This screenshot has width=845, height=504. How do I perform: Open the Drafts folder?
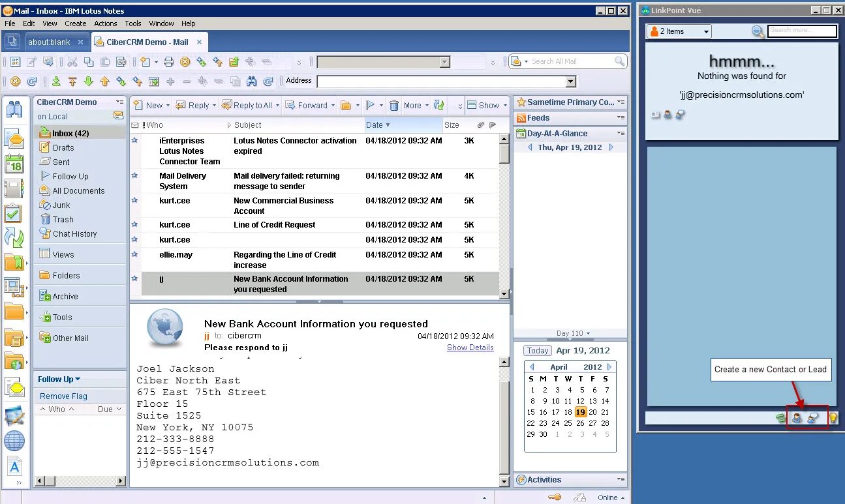[x=63, y=148]
